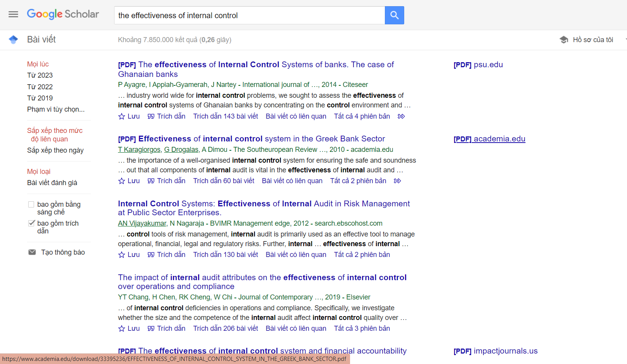Open [PDF] academia.edu link

point(489,139)
